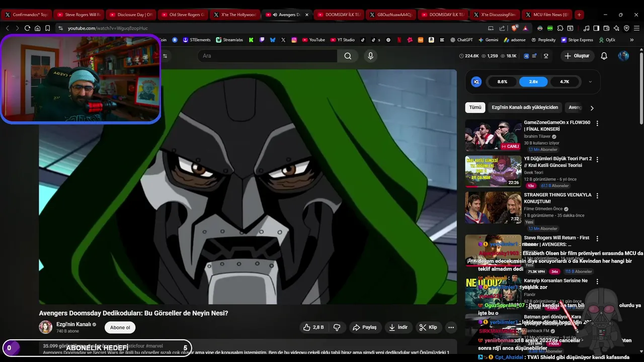Close the active Avengers tab

(x=307, y=15)
